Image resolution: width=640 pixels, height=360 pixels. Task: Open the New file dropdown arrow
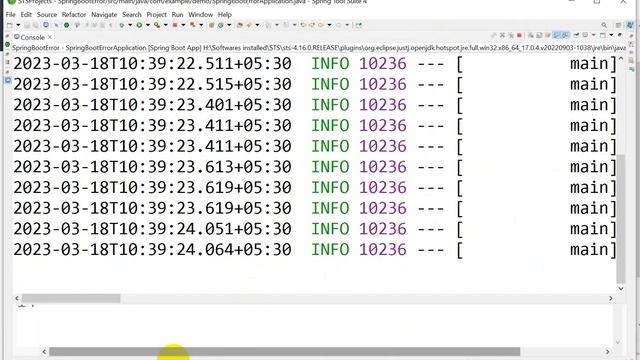(x=18, y=25)
